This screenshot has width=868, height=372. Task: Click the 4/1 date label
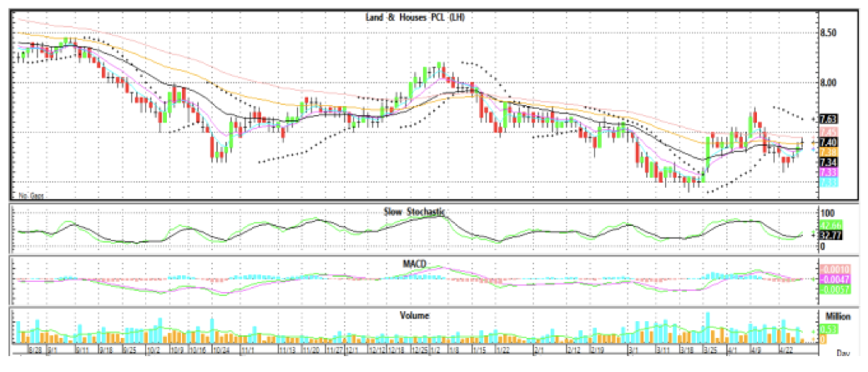click(733, 349)
